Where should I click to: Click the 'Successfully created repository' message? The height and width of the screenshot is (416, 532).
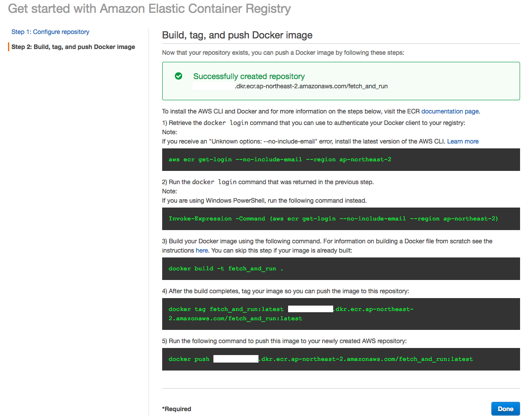click(249, 76)
